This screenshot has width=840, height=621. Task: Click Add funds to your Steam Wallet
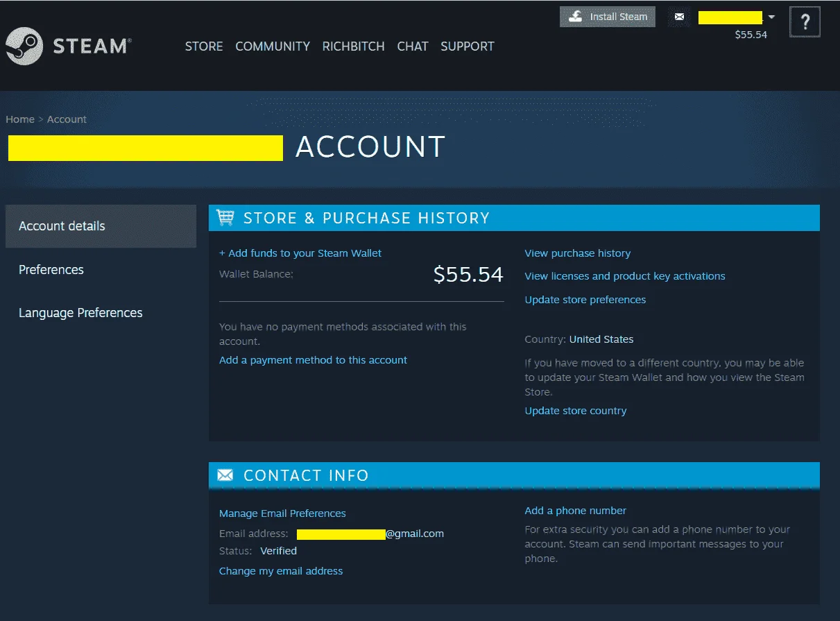[x=300, y=253]
